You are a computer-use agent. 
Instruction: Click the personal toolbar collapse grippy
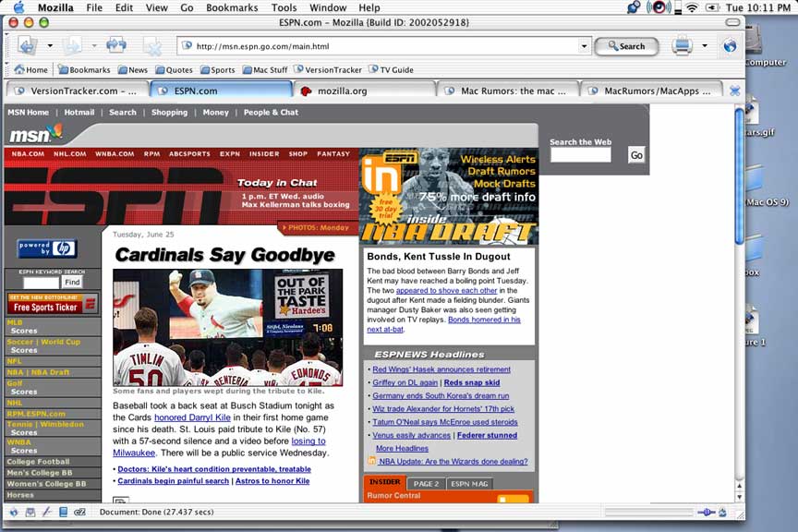point(7,70)
